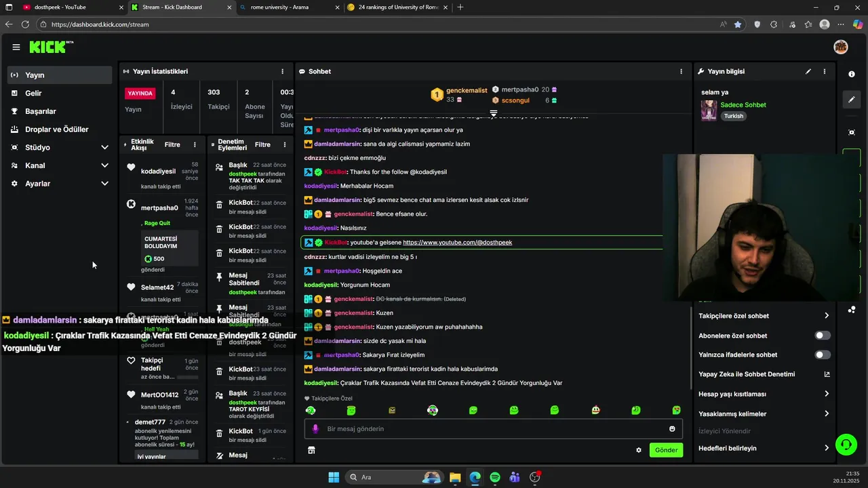Open the youtube.com/@dosthpeek link in chat
Image resolution: width=868 pixels, height=488 pixels.
point(457,243)
